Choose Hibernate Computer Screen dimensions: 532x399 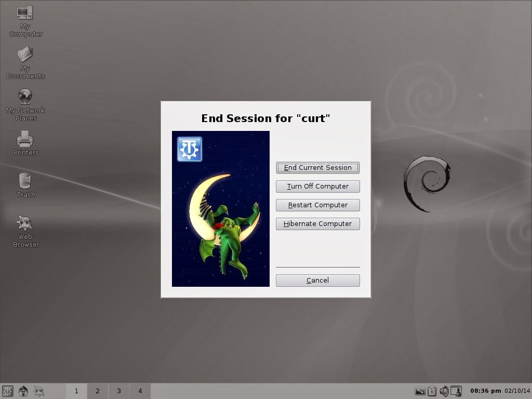click(x=317, y=223)
